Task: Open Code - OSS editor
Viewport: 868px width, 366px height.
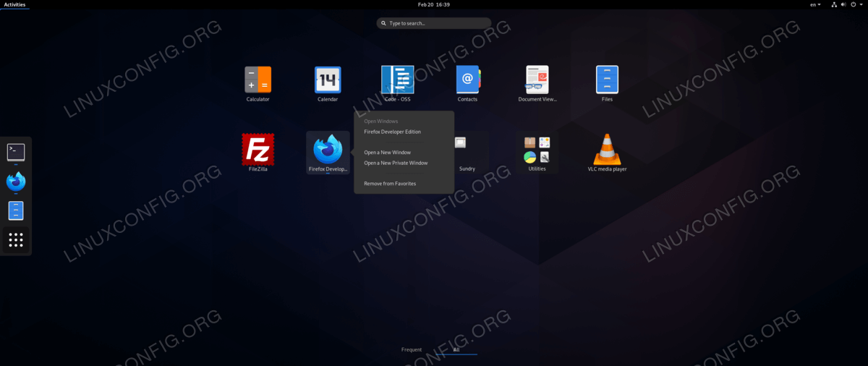Action: coord(397,83)
